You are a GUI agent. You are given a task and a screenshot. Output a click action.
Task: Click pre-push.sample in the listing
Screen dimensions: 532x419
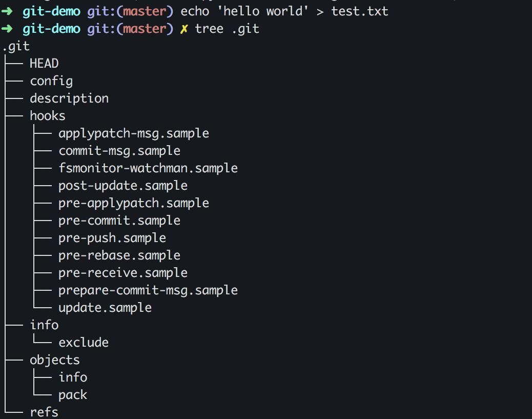click(x=112, y=238)
